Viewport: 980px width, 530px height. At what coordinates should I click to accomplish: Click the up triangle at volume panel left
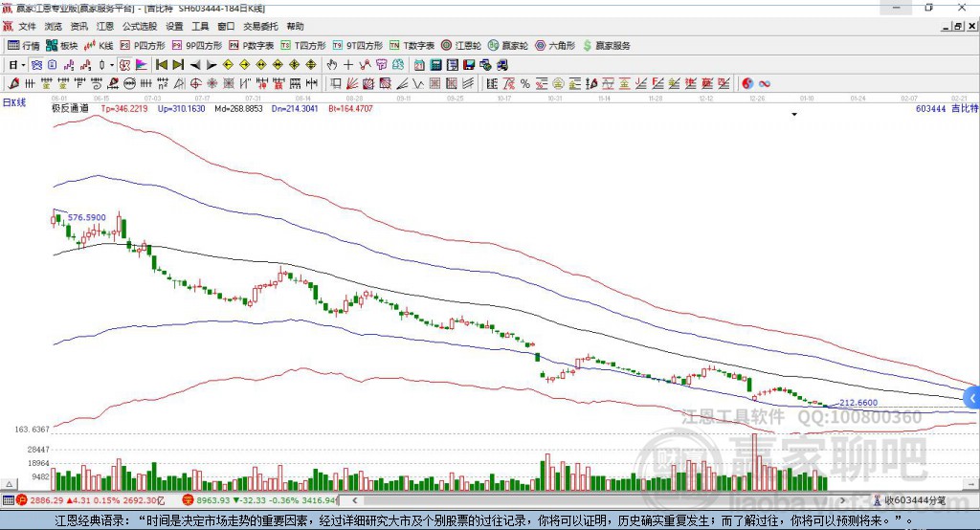(9, 484)
